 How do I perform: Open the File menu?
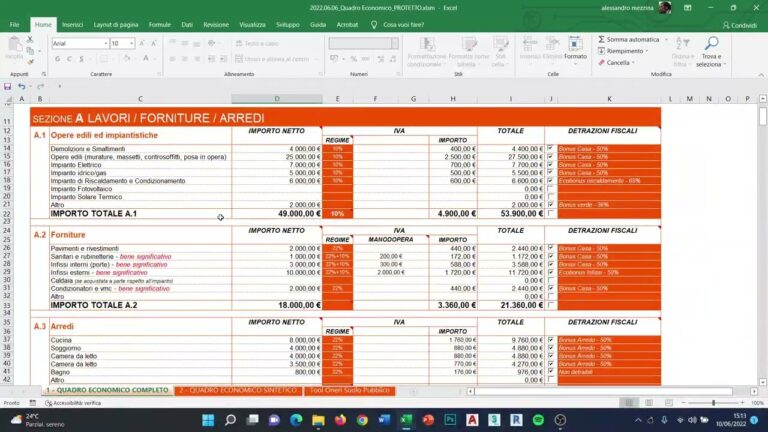pos(14,24)
